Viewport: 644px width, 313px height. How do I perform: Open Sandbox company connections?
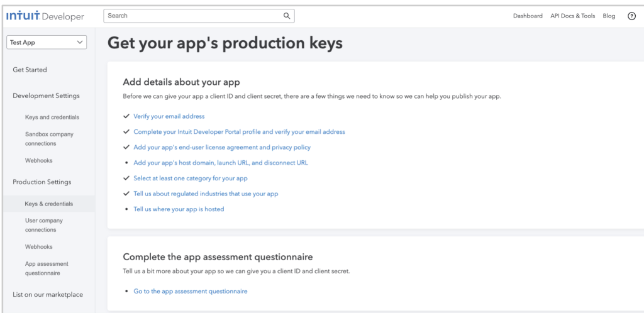click(x=49, y=139)
